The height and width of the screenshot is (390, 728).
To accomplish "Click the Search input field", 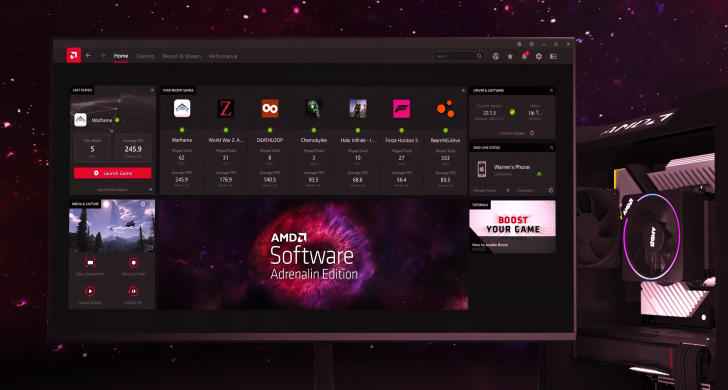I will click(459, 56).
